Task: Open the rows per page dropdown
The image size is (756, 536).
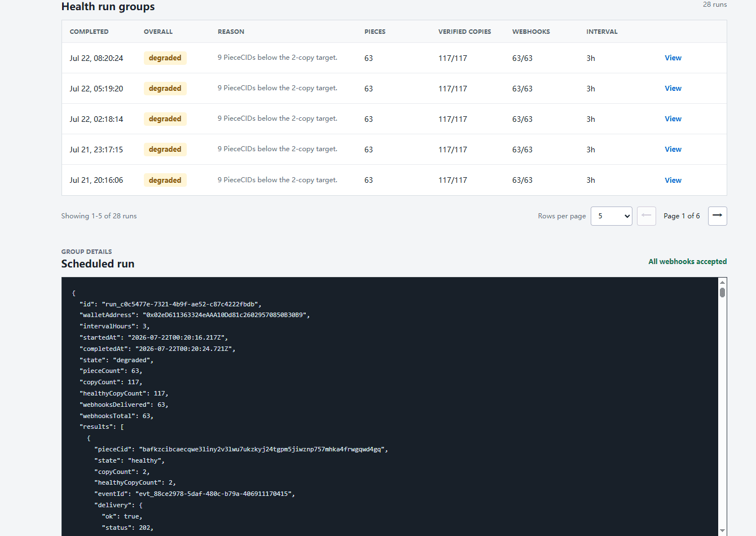Action: (x=611, y=216)
